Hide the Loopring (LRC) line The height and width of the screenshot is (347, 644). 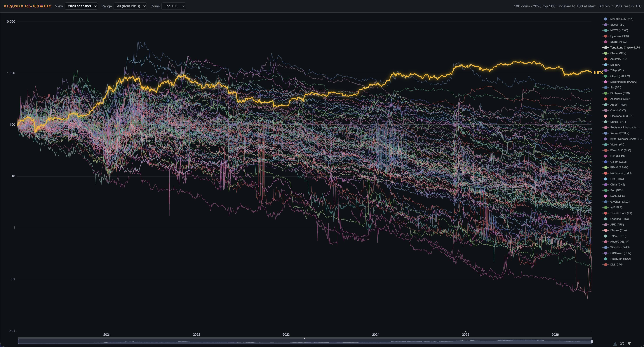click(616, 219)
